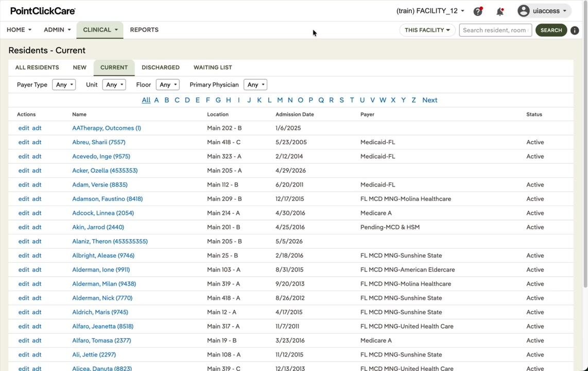Image resolution: width=588 pixels, height=371 pixels.
Task: Open resident Adam, Versie (8835)
Action: pyautogui.click(x=100, y=184)
